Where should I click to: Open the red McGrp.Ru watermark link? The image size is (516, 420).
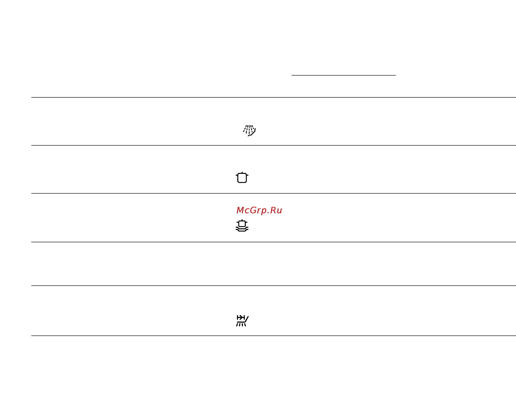[x=259, y=211]
